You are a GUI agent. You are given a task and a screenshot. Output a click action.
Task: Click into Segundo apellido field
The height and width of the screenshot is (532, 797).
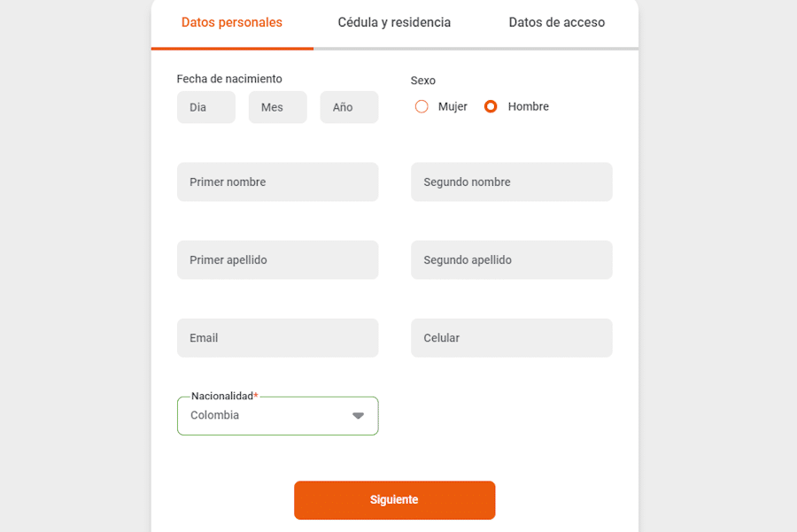click(x=511, y=260)
